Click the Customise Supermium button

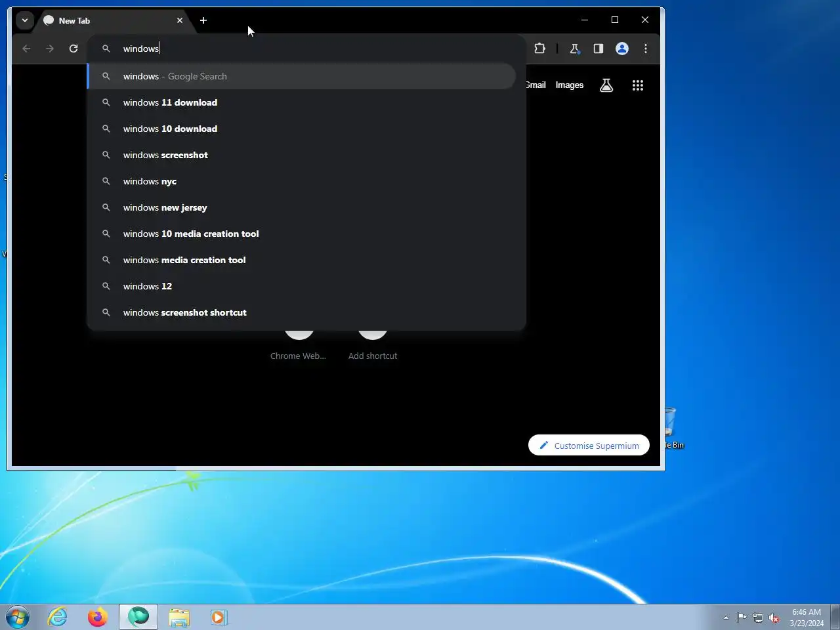coord(589,445)
